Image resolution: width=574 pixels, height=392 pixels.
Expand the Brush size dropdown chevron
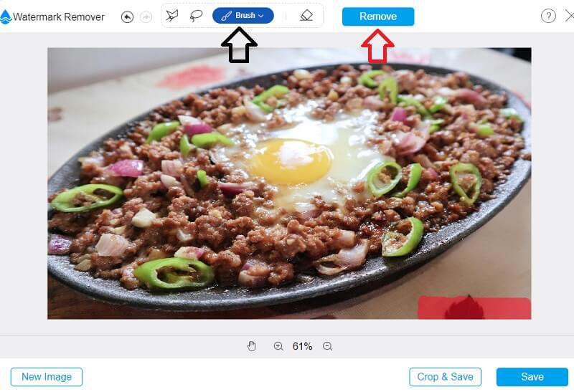261,16
